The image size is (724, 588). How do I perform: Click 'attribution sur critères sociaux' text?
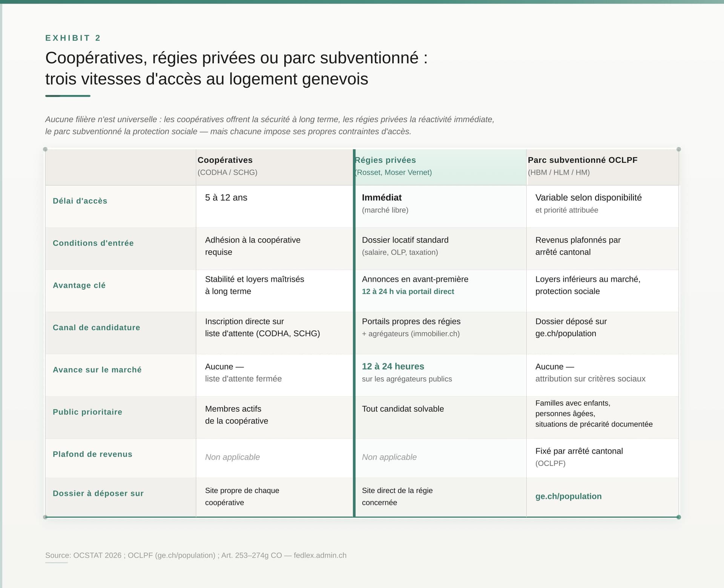click(x=590, y=379)
